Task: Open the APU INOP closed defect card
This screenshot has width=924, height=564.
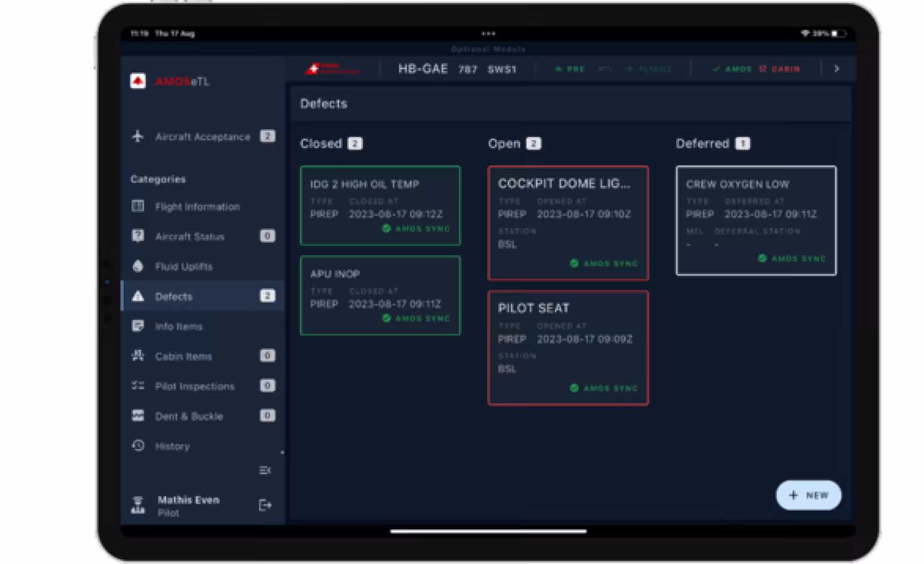Action: click(380, 295)
